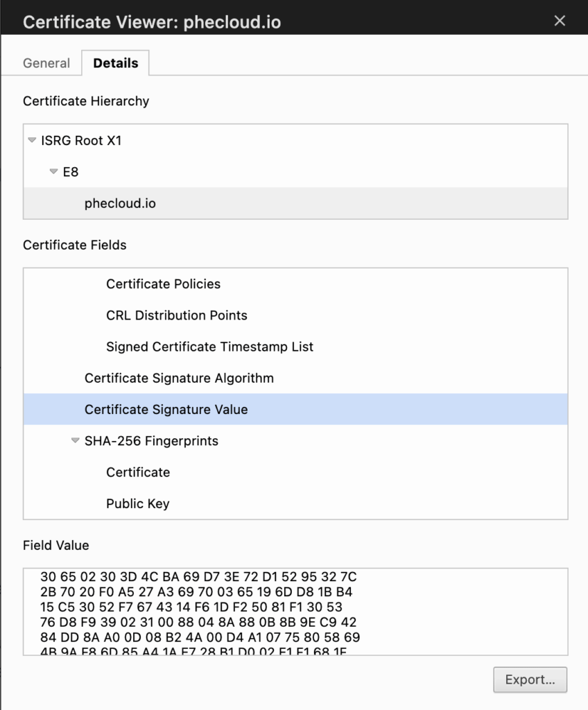Show Signed Certificate Timestamp List field
Image resolution: width=588 pixels, height=710 pixels.
tap(209, 347)
